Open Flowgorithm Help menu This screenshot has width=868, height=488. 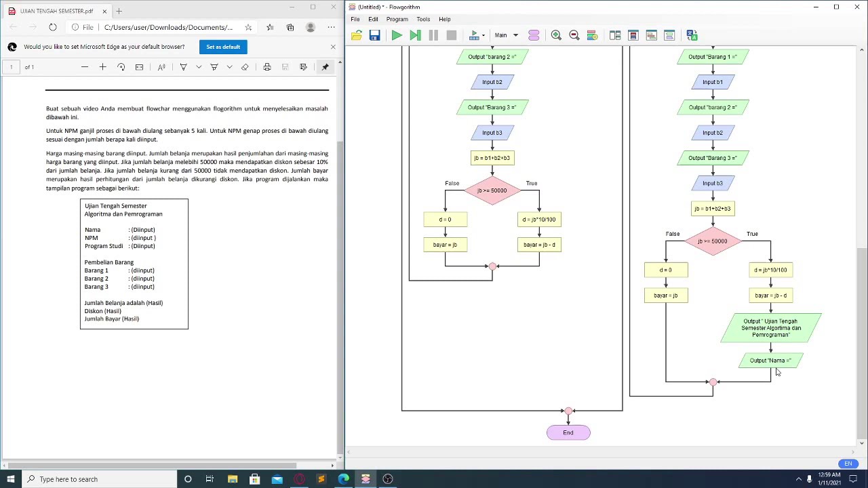445,19
